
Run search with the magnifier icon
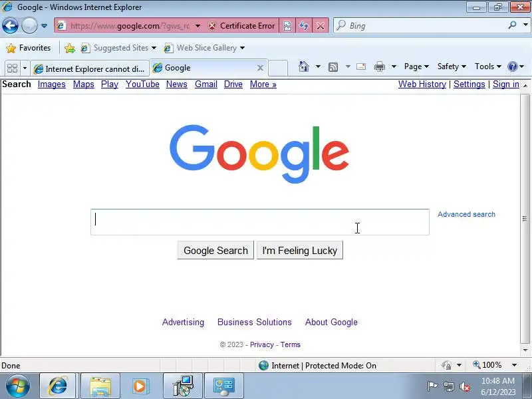point(512,25)
